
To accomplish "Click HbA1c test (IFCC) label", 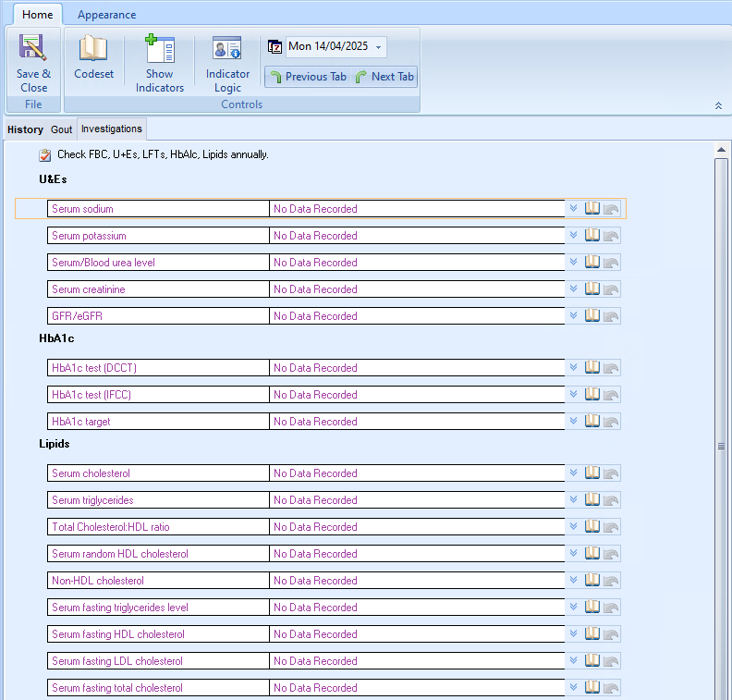I will pyautogui.click(x=91, y=395).
